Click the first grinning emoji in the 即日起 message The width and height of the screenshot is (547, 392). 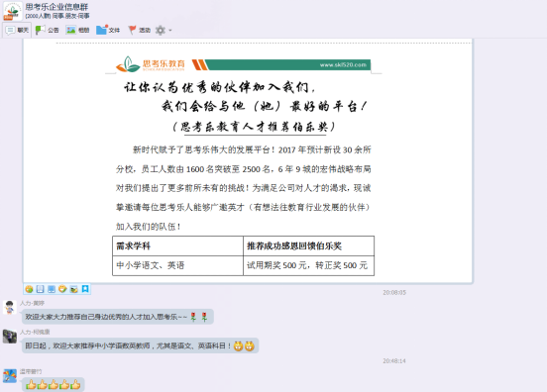click(x=238, y=346)
